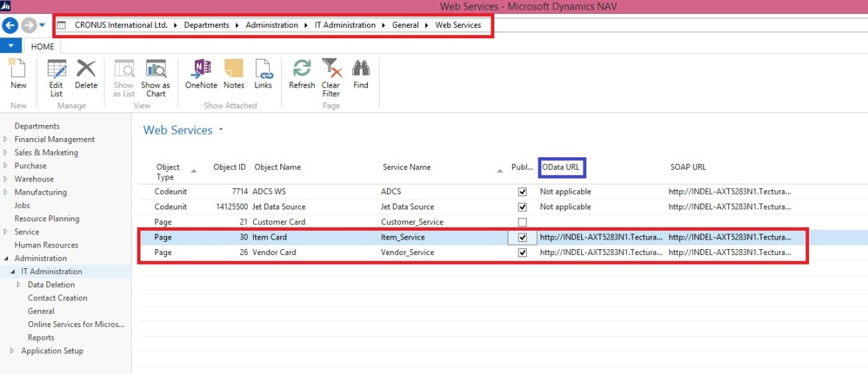Sort by Object ID column header
The image size is (868, 374).
[x=230, y=167]
